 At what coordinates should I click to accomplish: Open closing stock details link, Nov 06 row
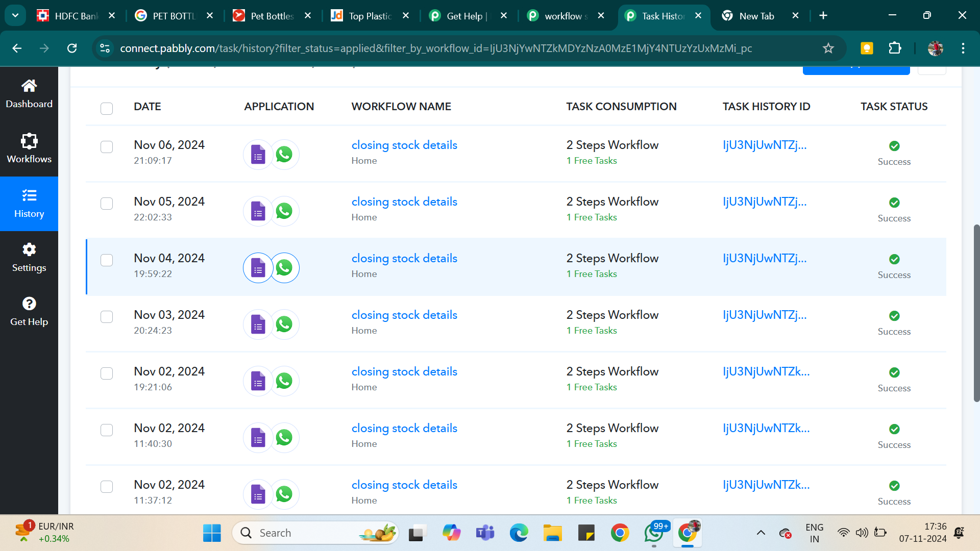point(404,145)
